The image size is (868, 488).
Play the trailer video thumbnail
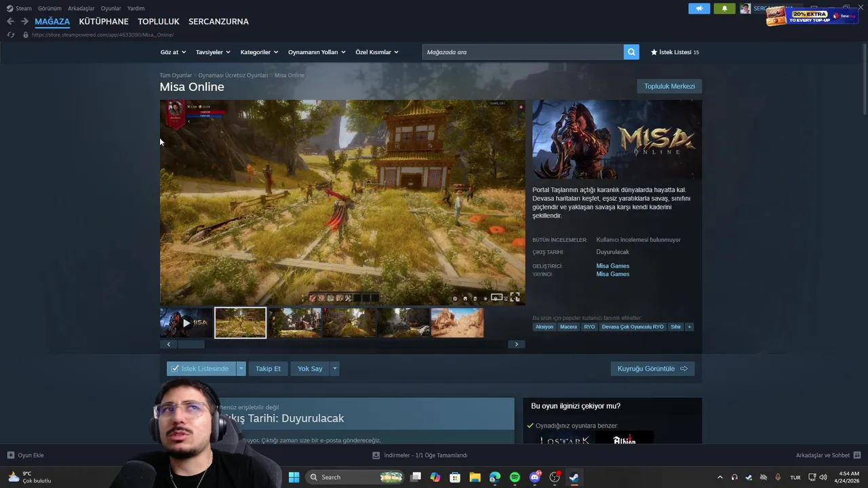point(186,323)
